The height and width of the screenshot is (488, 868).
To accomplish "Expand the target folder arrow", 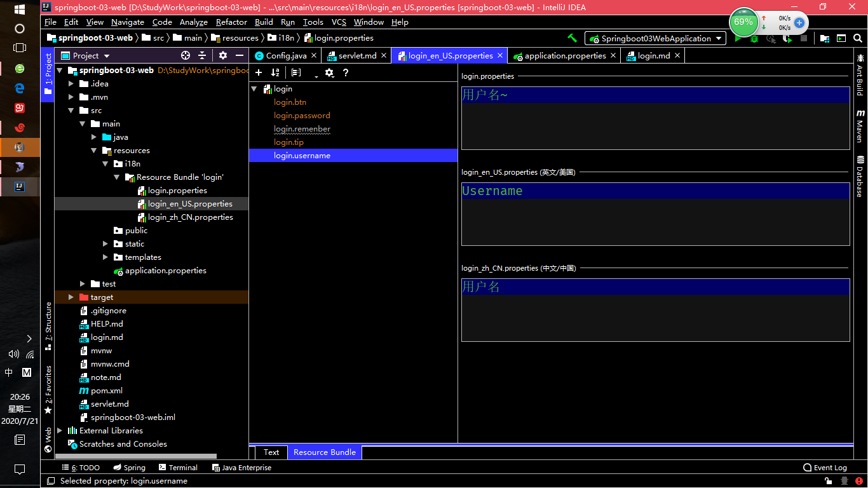I will [x=71, y=297].
